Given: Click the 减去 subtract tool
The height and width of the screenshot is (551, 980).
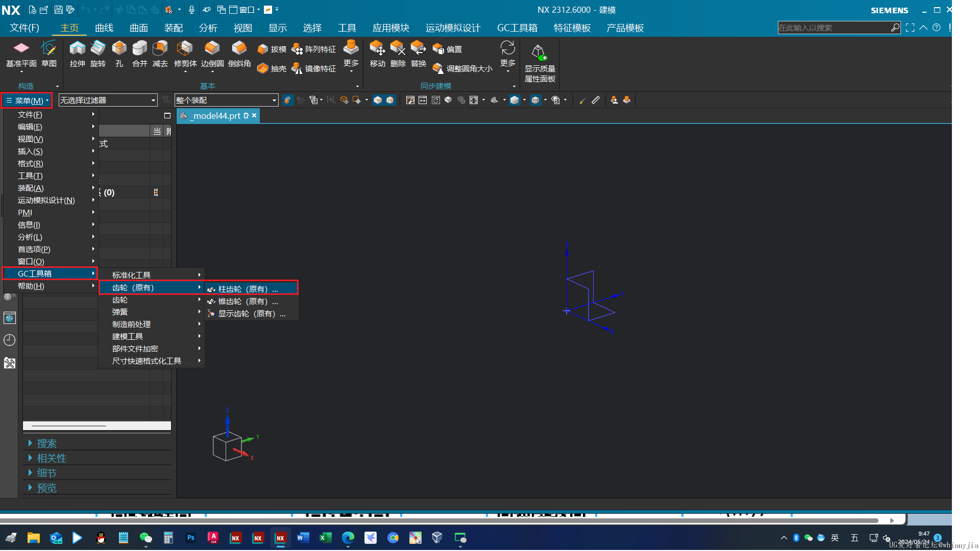Looking at the screenshot, I should (160, 54).
